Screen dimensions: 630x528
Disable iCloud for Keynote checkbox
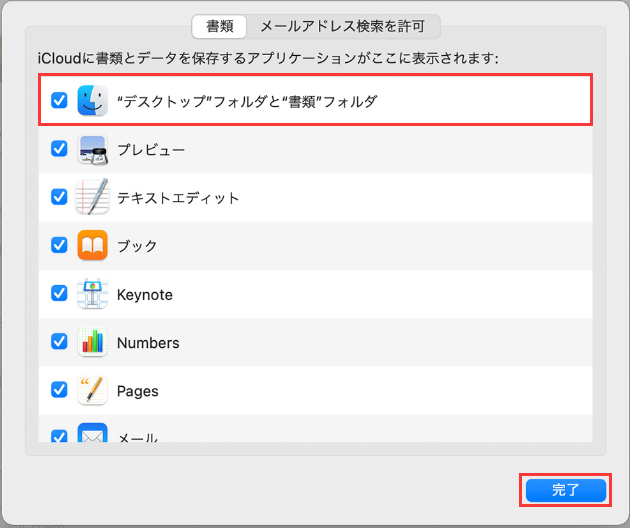click(59, 293)
